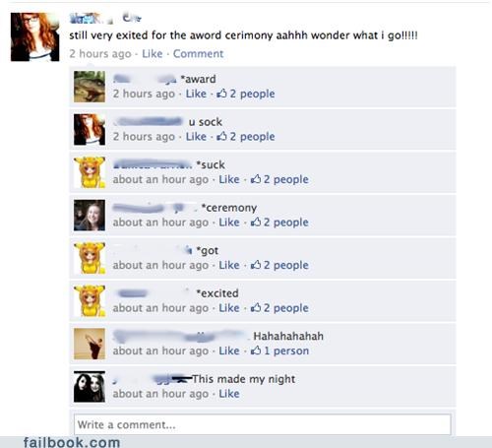Image resolution: width=492 pixels, height=448 pixels.
Task: Click thumbs-up icon on the *award comment
Action: click(222, 94)
